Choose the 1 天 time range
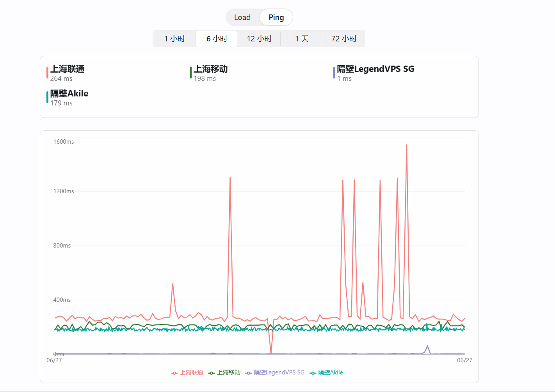 pos(302,39)
